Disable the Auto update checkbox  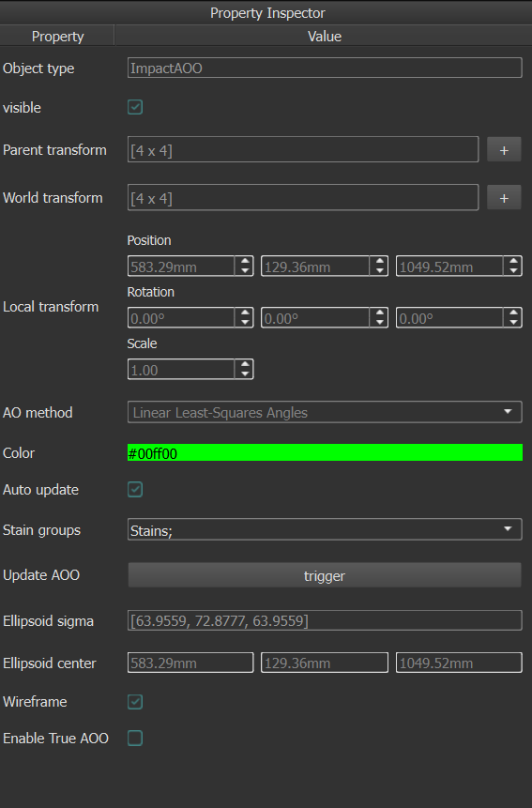135,490
